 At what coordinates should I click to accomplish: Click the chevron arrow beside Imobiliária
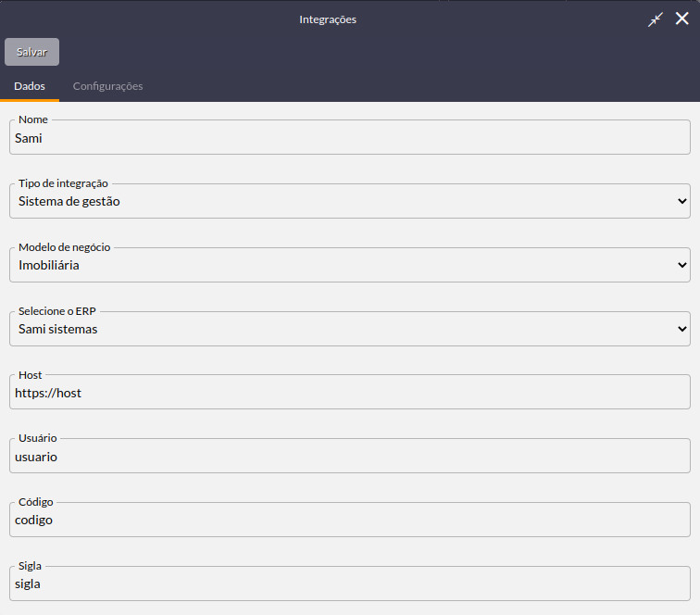[681, 265]
